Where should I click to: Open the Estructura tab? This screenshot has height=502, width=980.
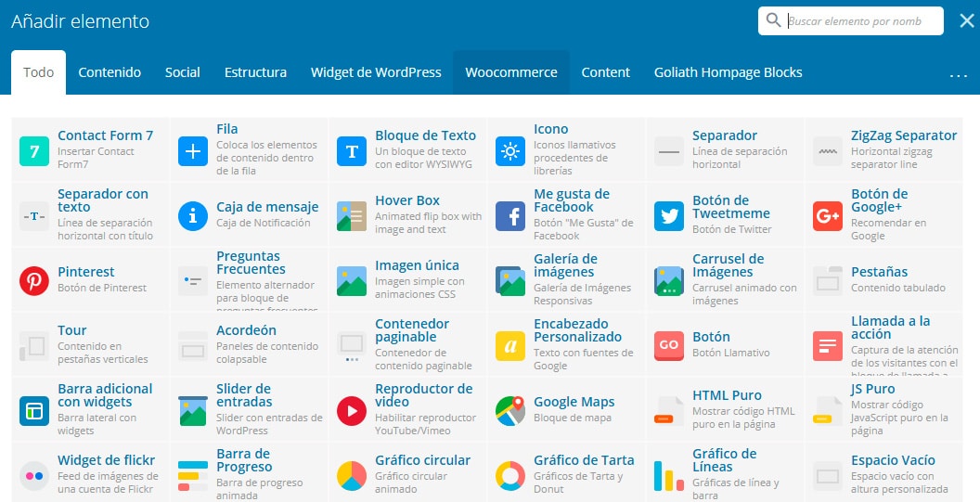coord(255,72)
